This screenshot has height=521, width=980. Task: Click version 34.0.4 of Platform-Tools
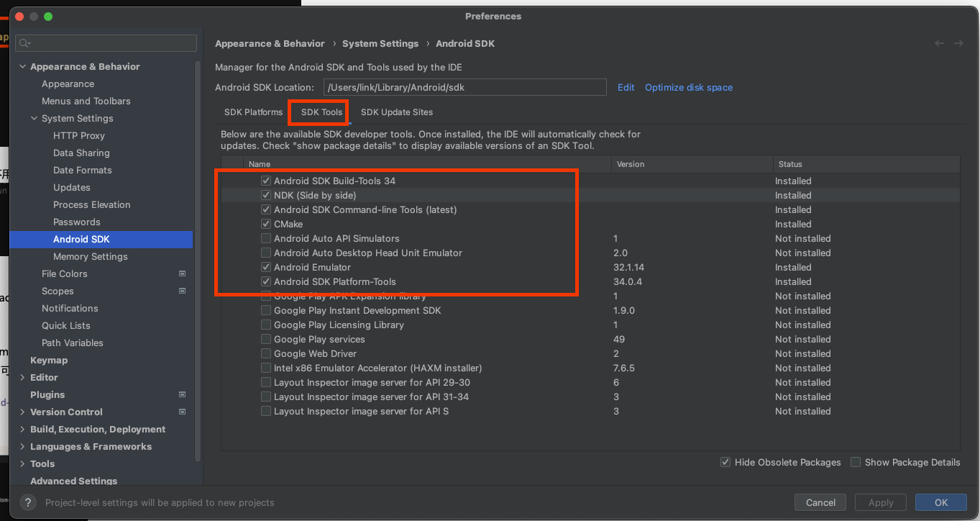tap(628, 281)
